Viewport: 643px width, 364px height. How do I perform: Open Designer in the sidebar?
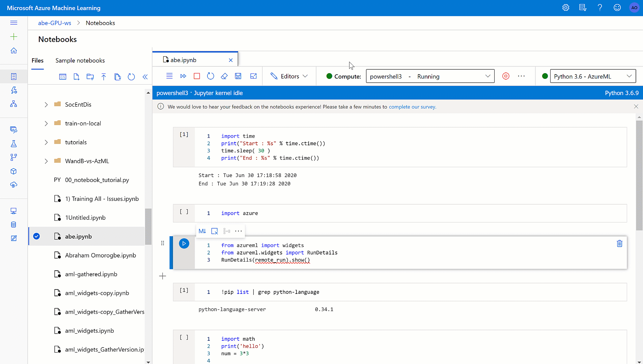[14, 104]
